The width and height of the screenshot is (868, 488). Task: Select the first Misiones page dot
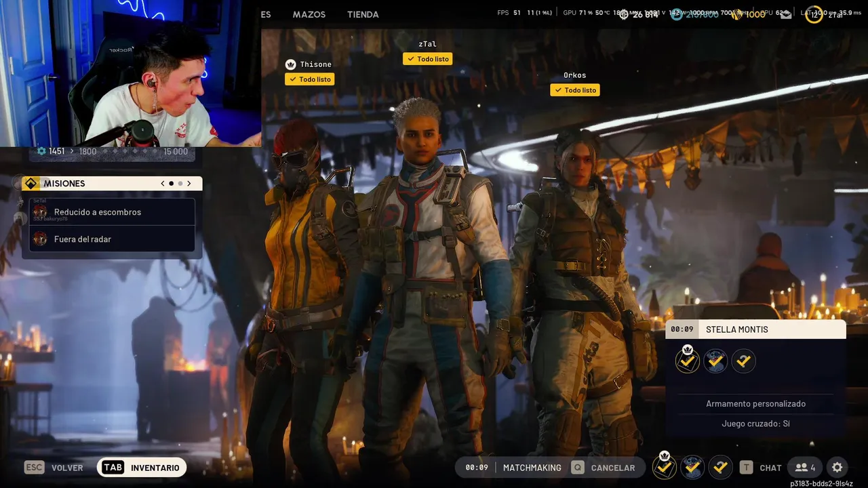(x=172, y=184)
